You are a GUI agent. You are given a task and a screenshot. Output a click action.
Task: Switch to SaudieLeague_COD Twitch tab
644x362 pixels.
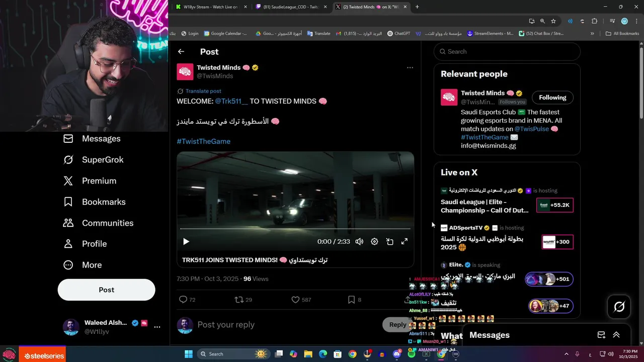coord(292,7)
